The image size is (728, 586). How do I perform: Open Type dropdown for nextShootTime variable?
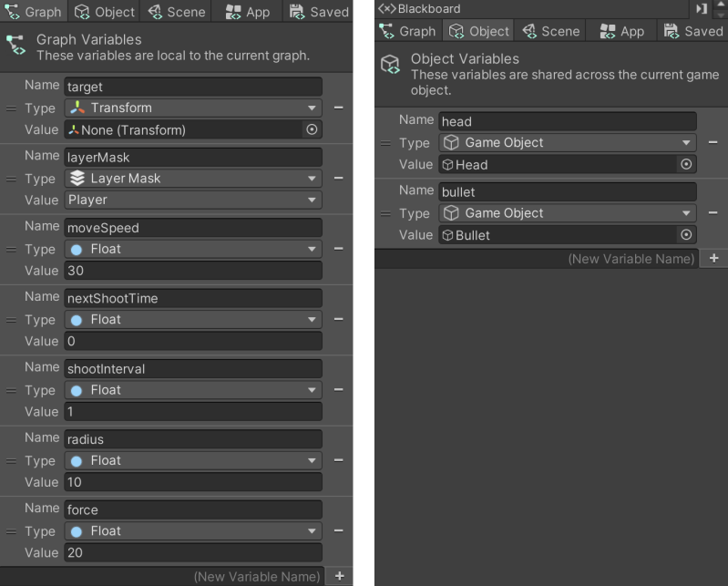[192, 320]
